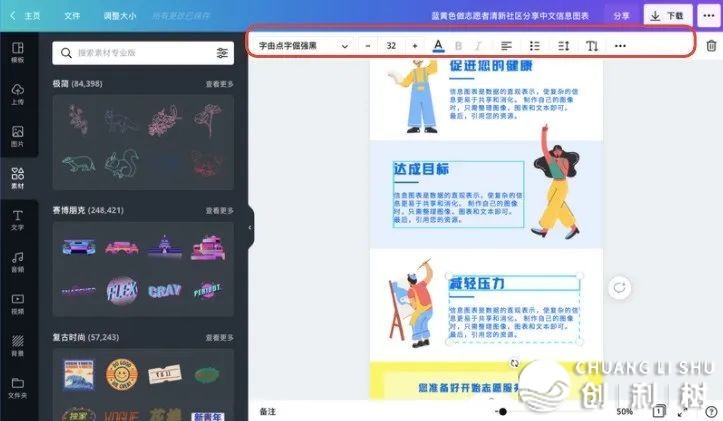
Task: Click the magnifier search icon
Action: 66,53
